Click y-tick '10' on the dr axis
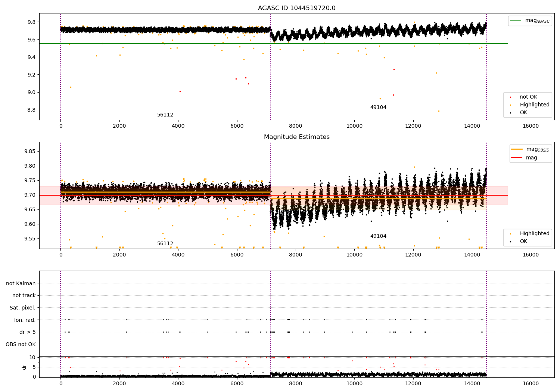560x392 pixels. click(32, 357)
